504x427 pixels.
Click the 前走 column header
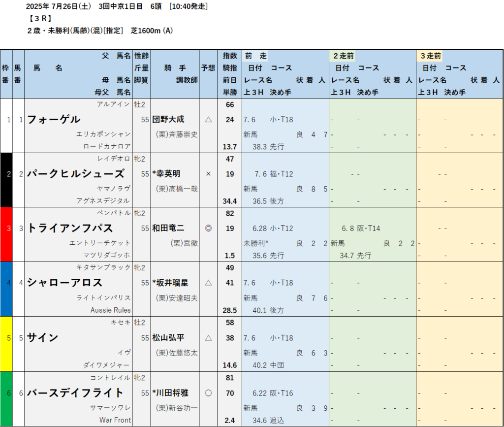pos(256,56)
